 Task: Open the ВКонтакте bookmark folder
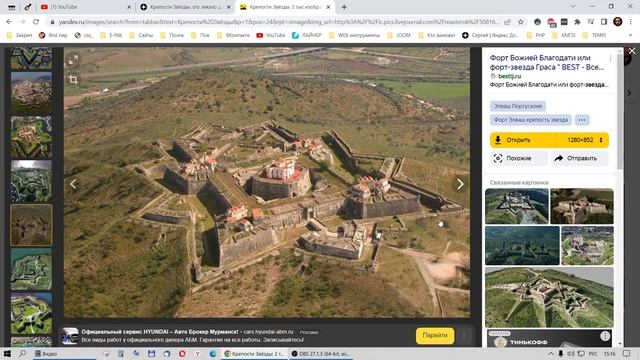(x=233, y=36)
